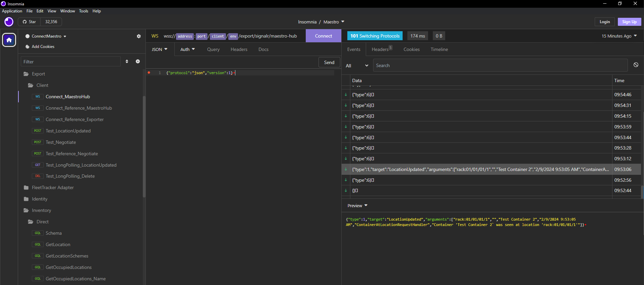
Task: Switch to the request Headers tab
Action: (239, 49)
